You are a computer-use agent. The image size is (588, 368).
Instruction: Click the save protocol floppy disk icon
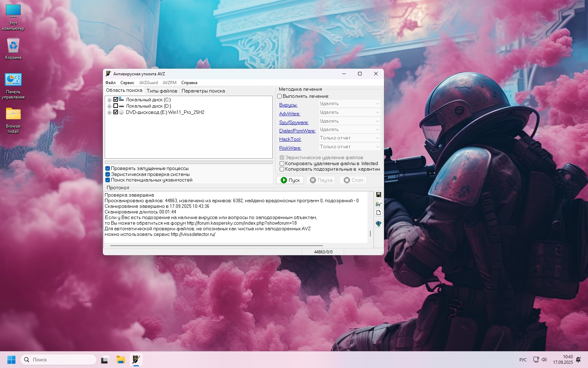click(378, 195)
